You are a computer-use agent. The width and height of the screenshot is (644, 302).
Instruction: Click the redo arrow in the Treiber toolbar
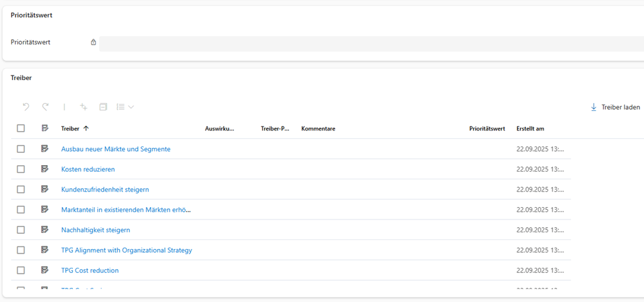(x=46, y=107)
